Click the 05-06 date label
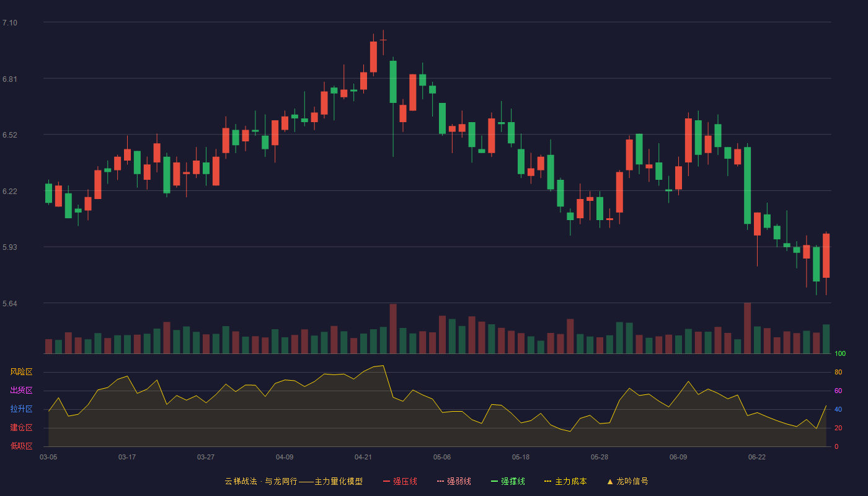 pyautogui.click(x=442, y=457)
